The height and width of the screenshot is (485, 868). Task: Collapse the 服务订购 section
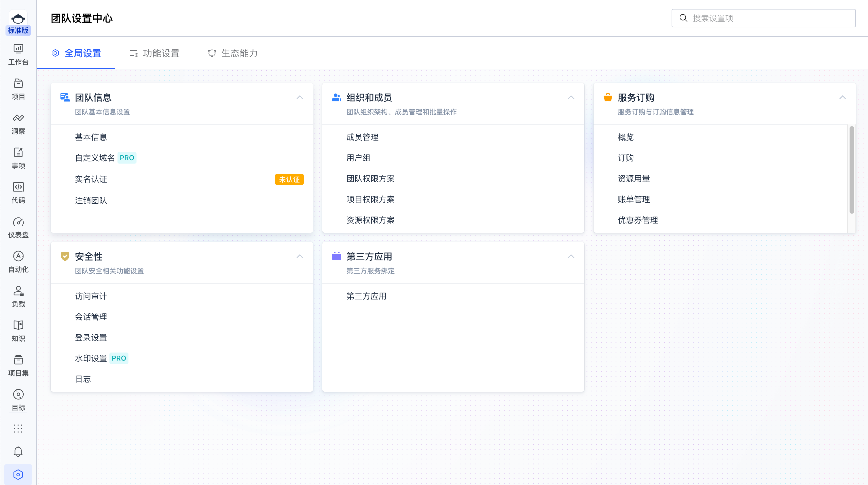tap(842, 97)
